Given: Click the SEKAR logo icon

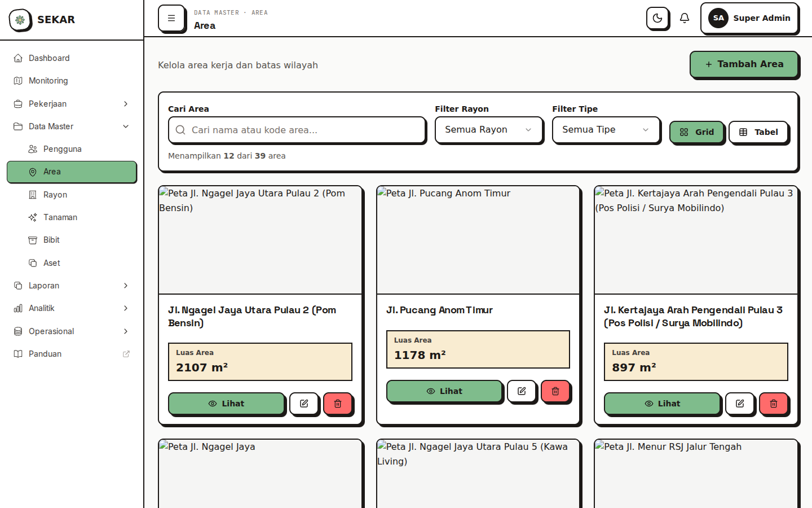Looking at the screenshot, I should (20, 20).
